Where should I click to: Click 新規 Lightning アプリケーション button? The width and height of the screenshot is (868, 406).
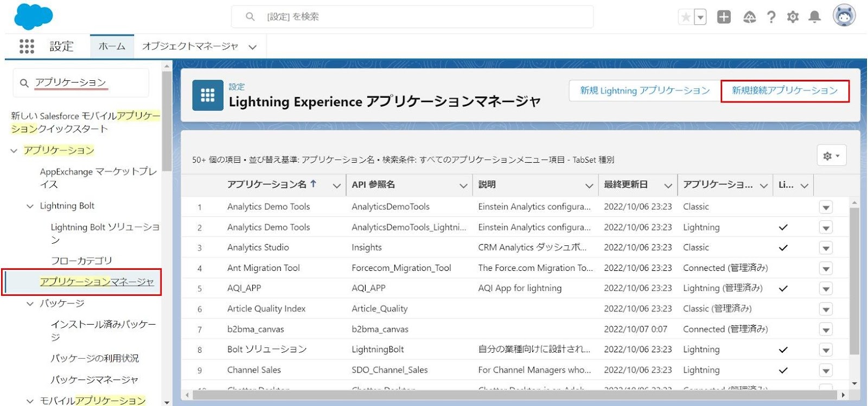pyautogui.click(x=644, y=91)
